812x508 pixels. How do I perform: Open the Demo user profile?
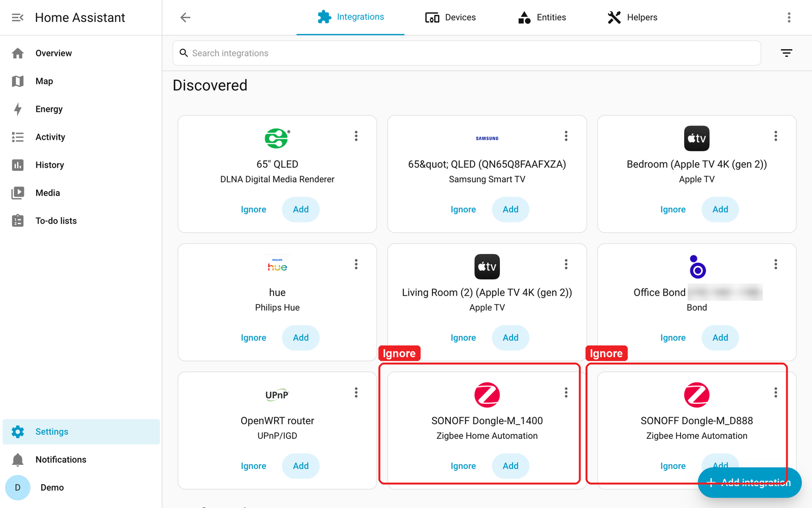[81, 488]
